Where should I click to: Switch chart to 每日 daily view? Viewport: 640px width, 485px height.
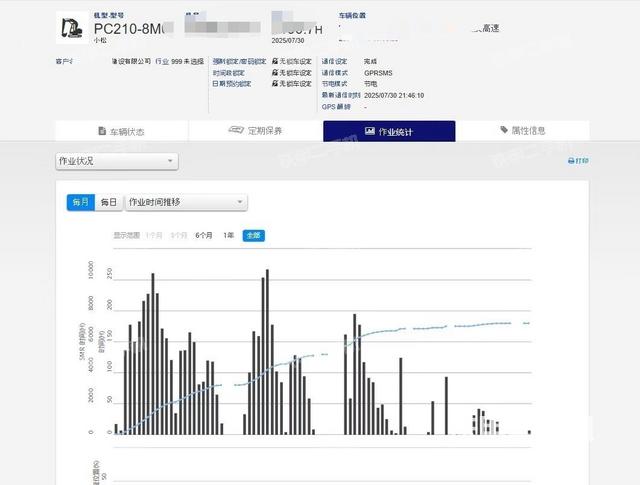pyautogui.click(x=109, y=202)
